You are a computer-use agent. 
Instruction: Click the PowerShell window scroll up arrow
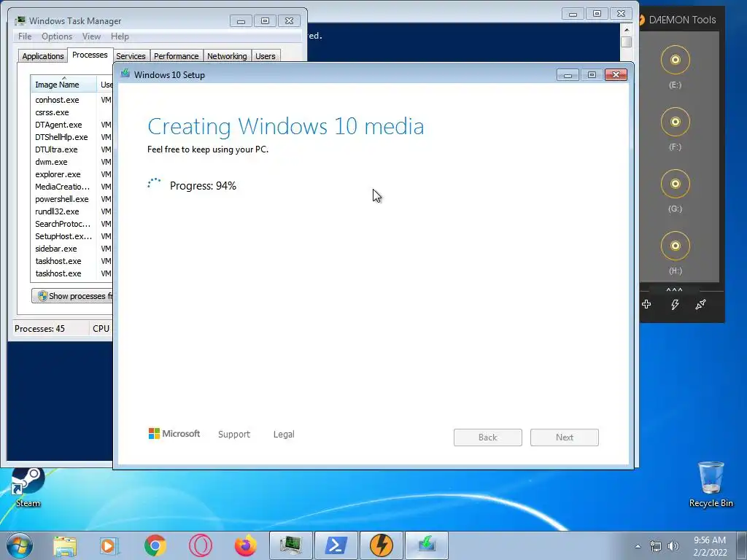627,29
